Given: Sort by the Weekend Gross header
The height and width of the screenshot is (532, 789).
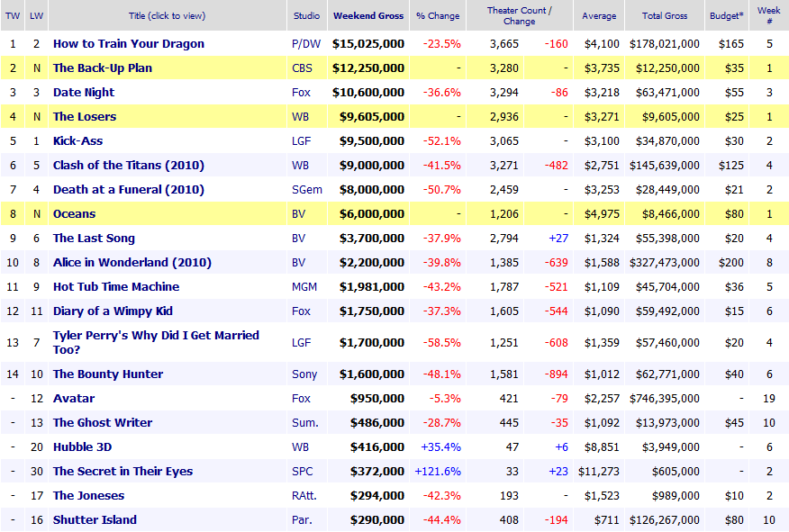Looking at the screenshot, I should click(368, 15).
